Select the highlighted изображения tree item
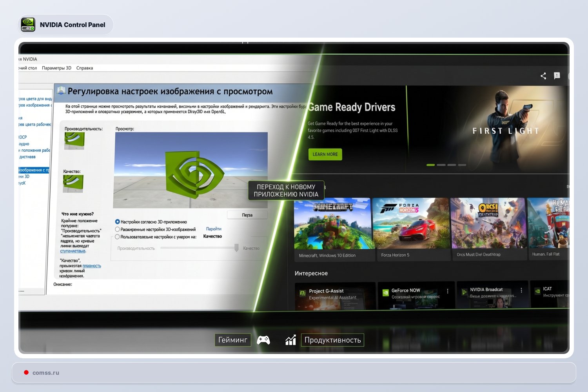 click(34, 170)
